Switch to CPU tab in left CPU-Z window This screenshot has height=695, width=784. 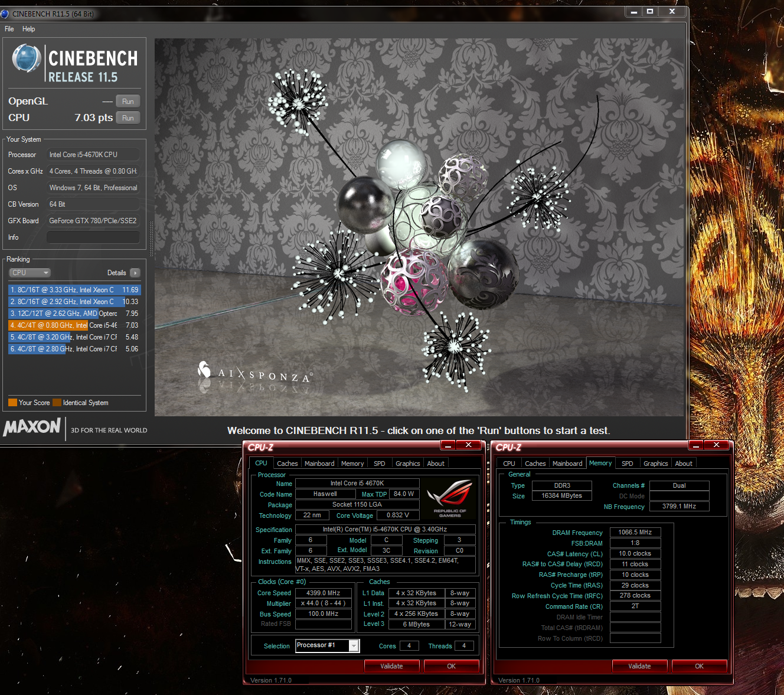(x=261, y=463)
